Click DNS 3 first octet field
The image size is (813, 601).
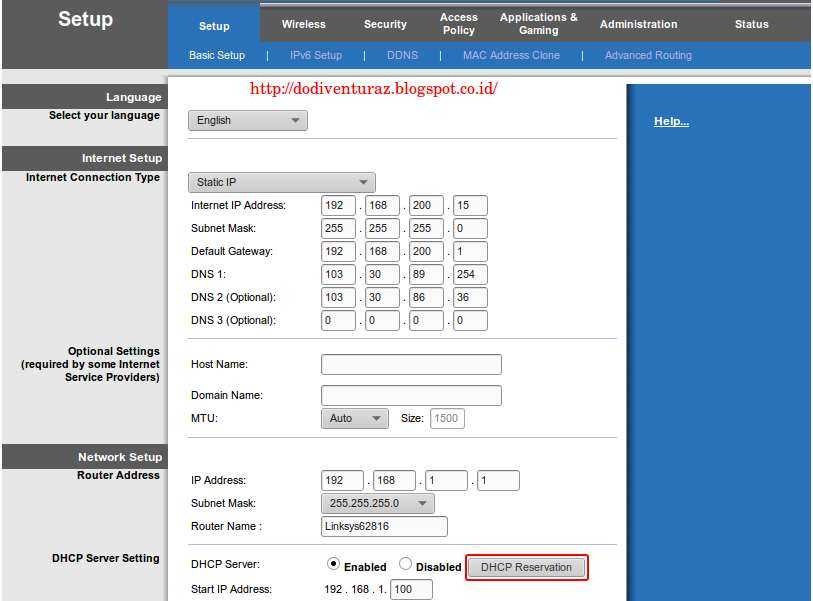coord(338,320)
